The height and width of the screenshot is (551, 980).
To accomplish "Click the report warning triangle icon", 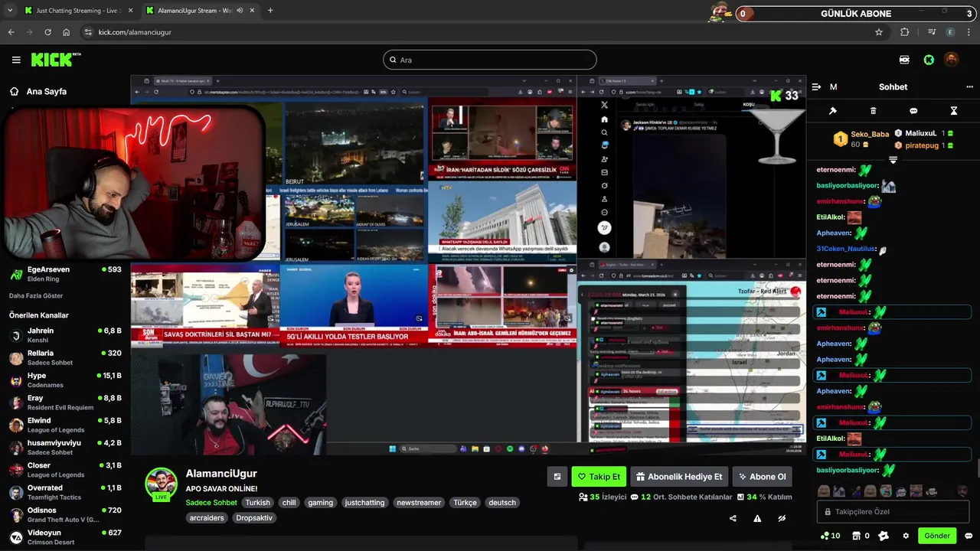I will 757,518.
